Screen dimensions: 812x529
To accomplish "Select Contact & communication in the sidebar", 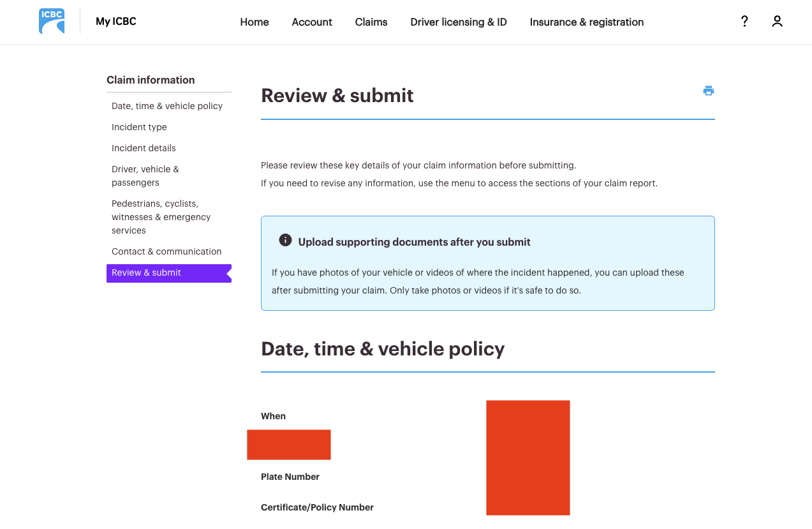I will (x=166, y=251).
